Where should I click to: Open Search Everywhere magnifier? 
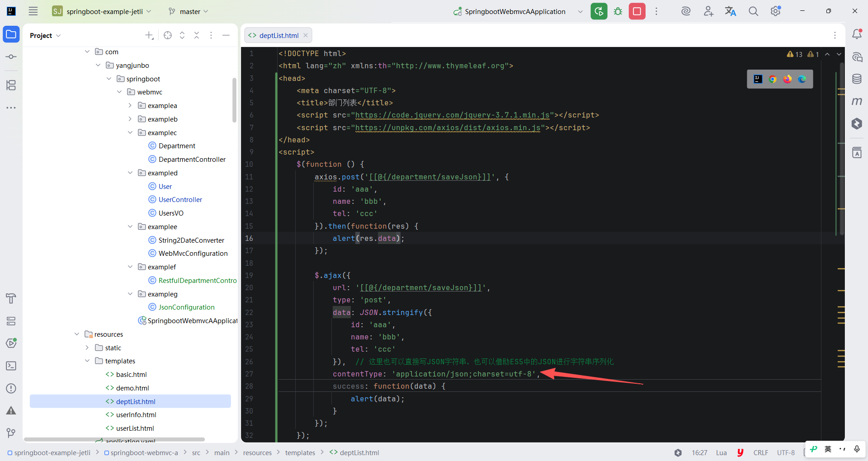tap(753, 11)
